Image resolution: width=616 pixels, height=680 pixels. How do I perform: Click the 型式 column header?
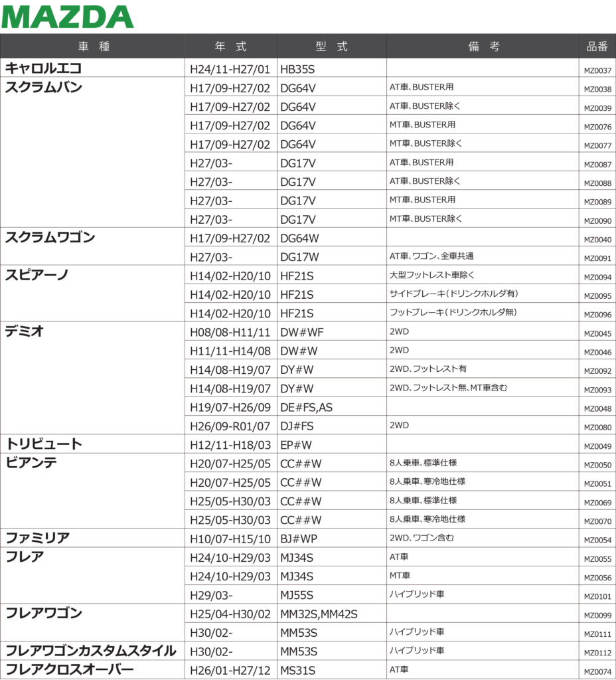(332, 46)
